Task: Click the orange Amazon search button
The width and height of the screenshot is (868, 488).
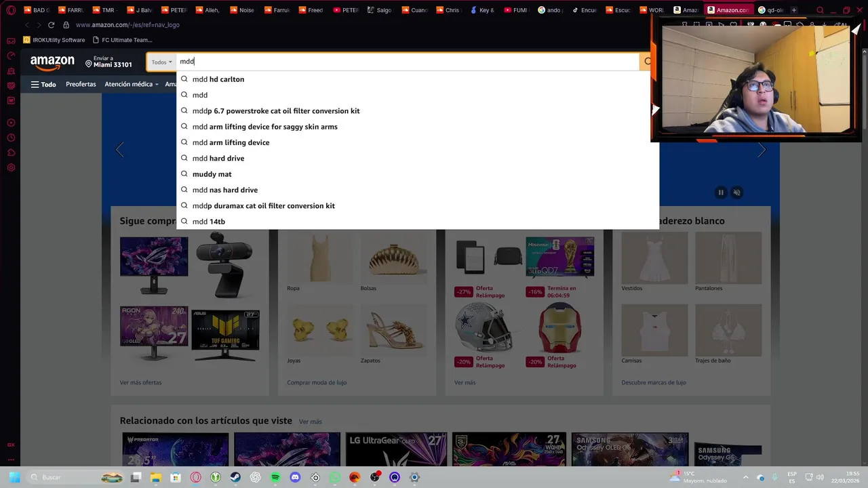Action: point(647,62)
